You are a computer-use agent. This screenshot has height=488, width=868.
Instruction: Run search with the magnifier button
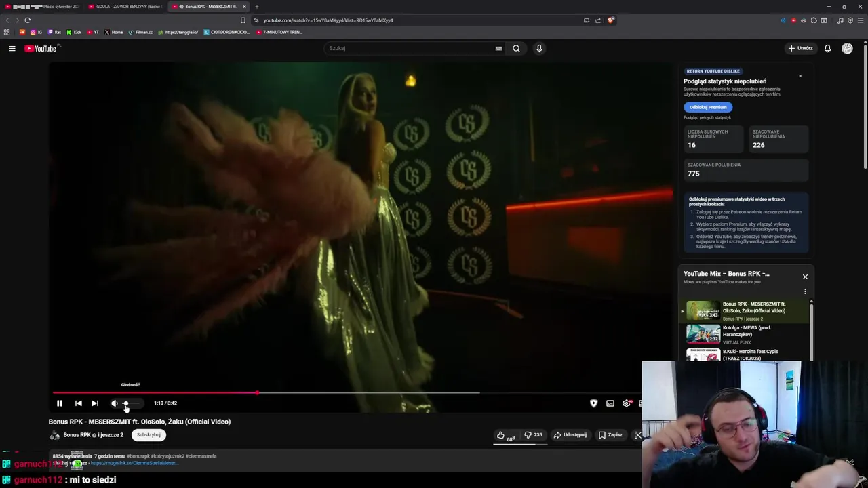[517, 48]
